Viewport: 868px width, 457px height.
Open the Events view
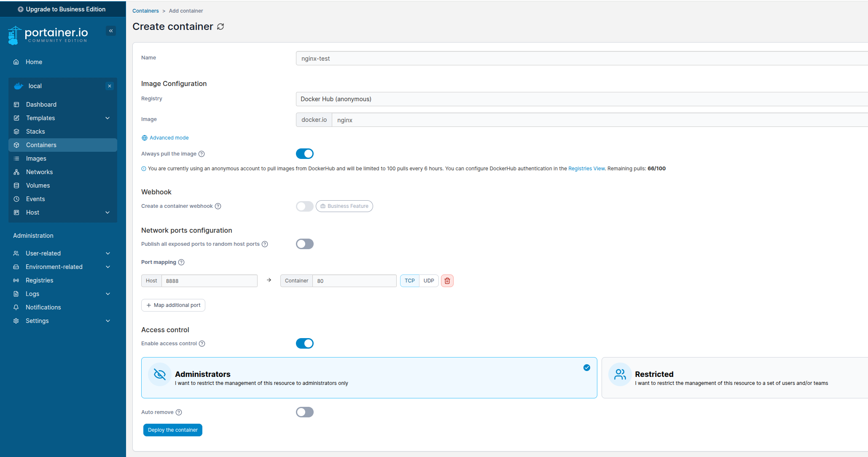36,199
